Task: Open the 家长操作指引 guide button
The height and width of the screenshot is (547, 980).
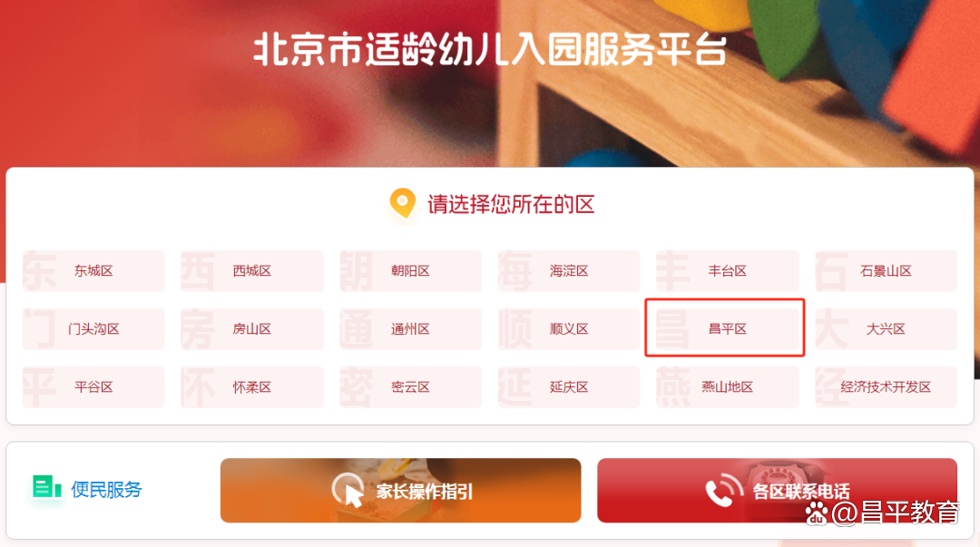Action: click(401, 490)
